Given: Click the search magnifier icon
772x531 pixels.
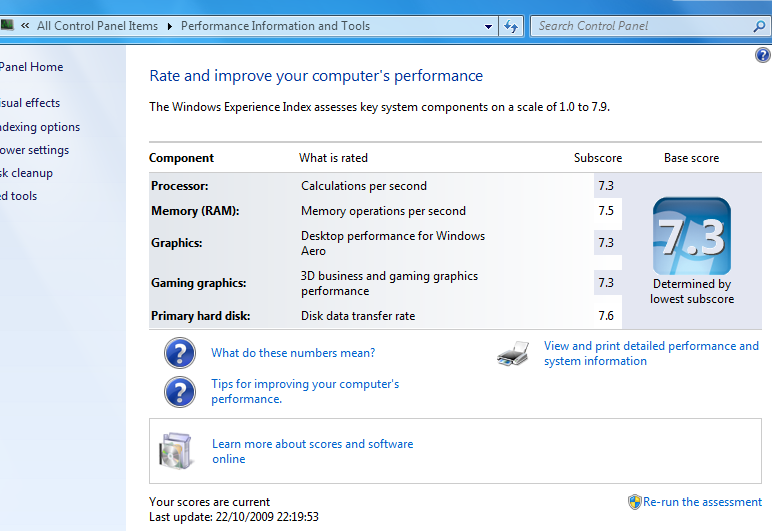Looking at the screenshot, I should tap(759, 26).
